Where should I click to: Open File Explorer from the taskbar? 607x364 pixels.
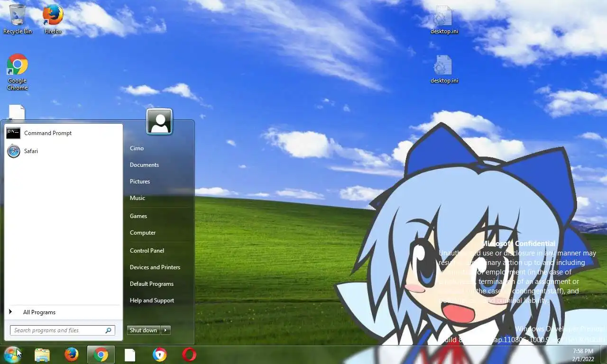(42, 355)
